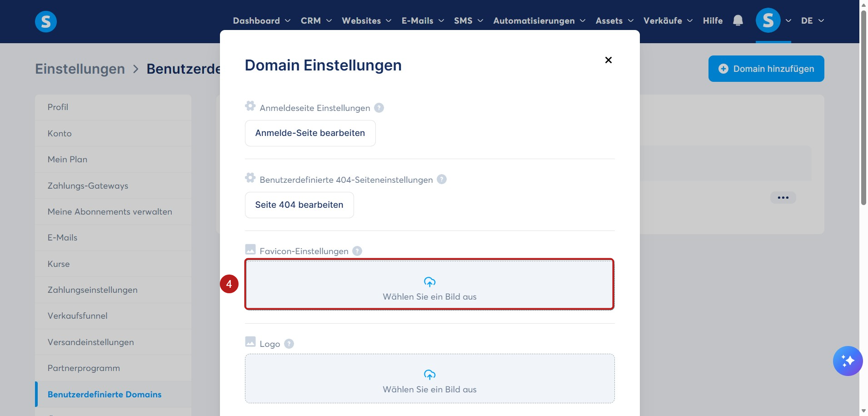Open Zahlungseinstellungen in sidebar
Screen dimensions: 868x416
(113, 290)
